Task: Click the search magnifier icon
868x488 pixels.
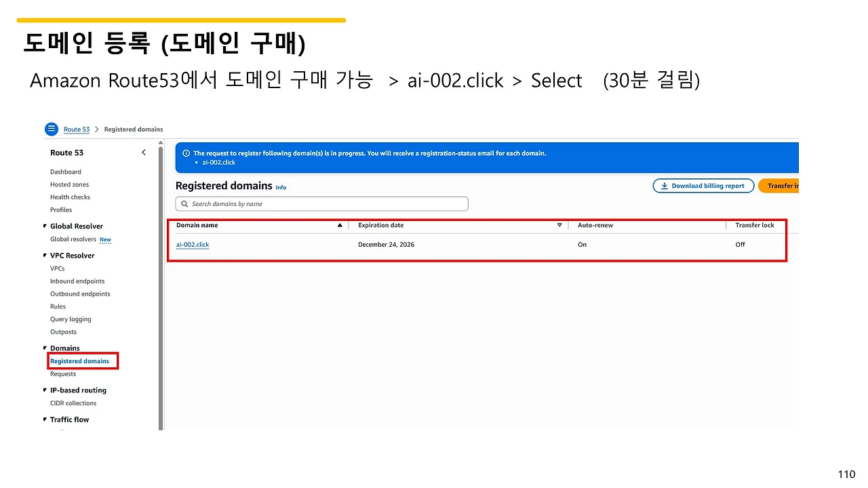Action: [x=184, y=203]
